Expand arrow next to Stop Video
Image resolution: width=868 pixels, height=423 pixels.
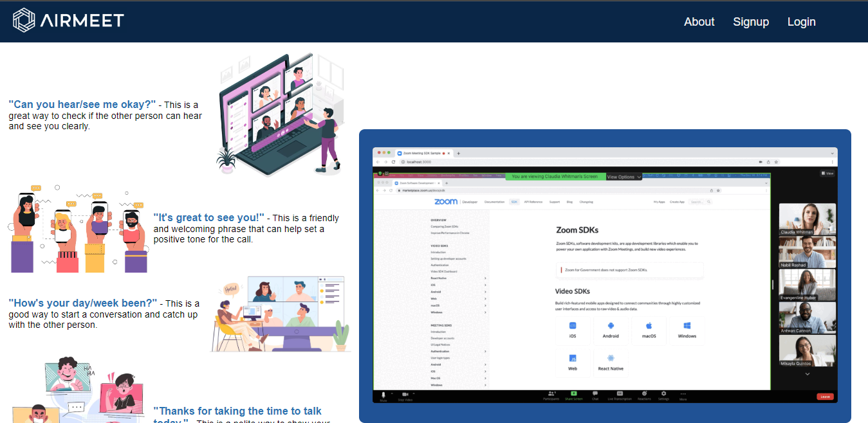click(x=414, y=393)
